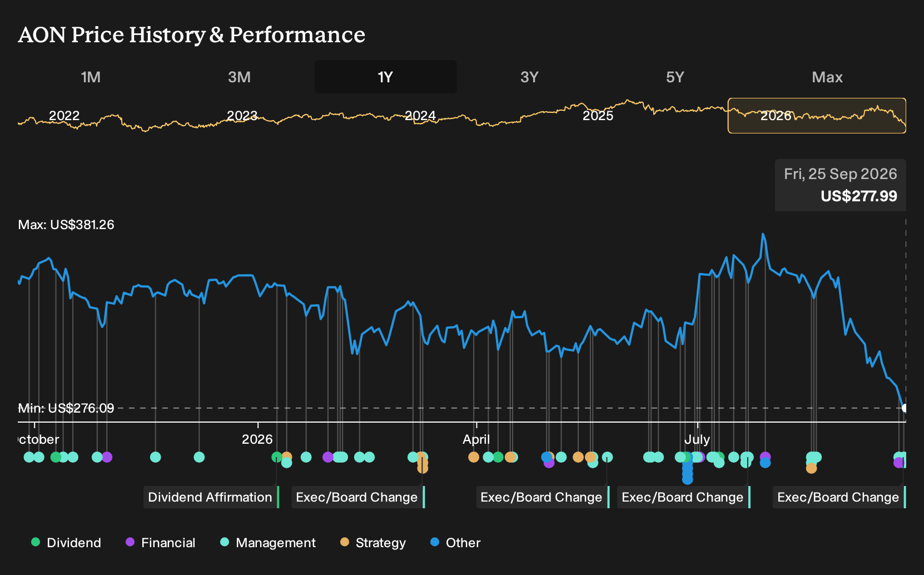Screen dimensions: 924x575
Task: Click the July axis label
Action: (697, 439)
